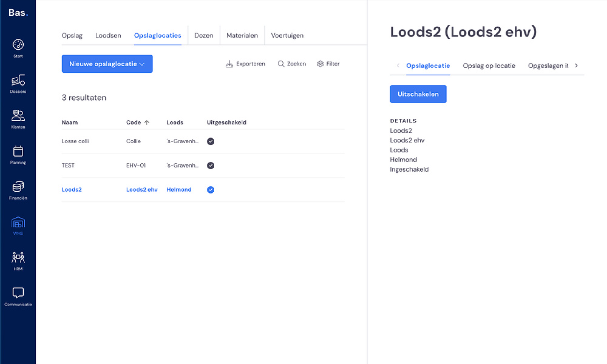Open the HRM sidebar icon
The image size is (607, 364).
pos(18,258)
